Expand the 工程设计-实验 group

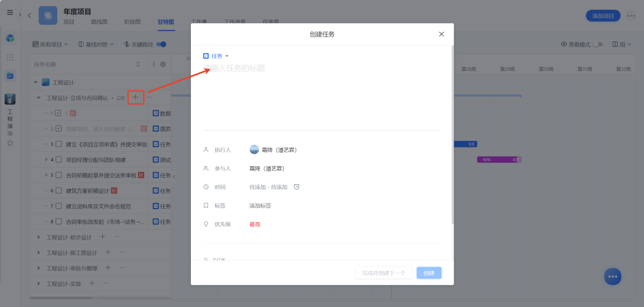pos(39,283)
